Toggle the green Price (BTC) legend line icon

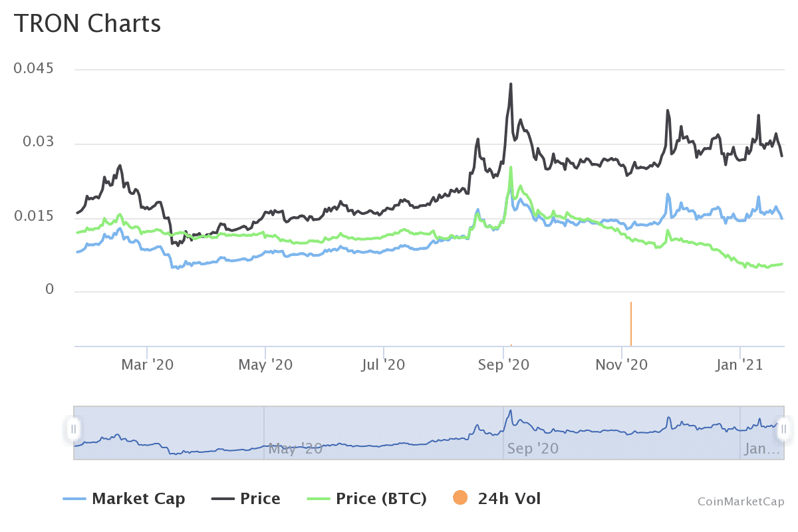[x=319, y=499]
